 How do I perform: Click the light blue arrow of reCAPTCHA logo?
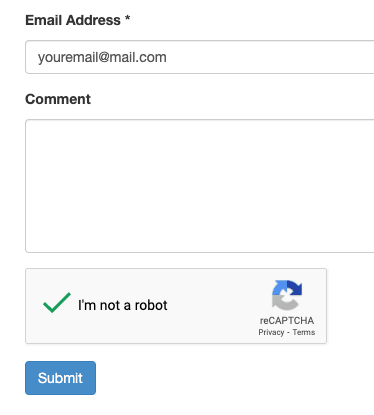(279, 288)
